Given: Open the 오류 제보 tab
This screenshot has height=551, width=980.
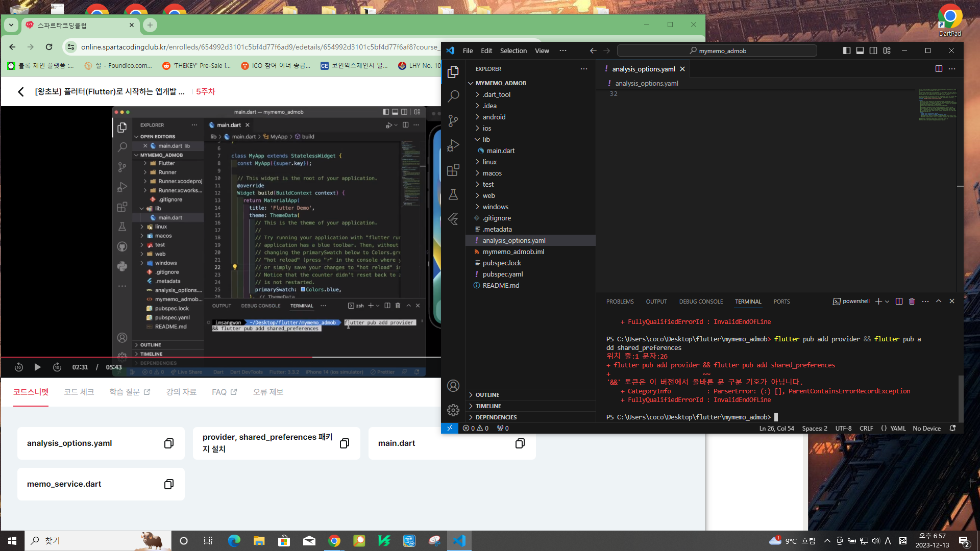Looking at the screenshot, I should coord(268,392).
